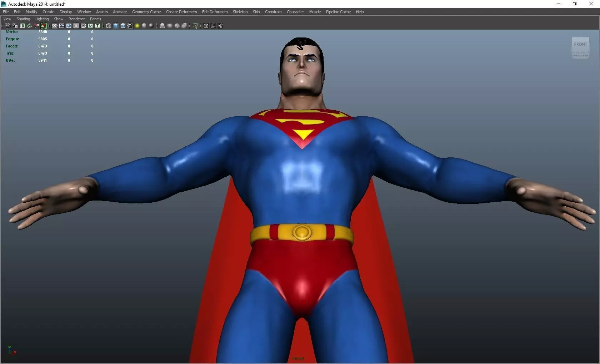Viewport: 600px width, 364px height.
Task: Open the camera Bookmarks icon
Action: (x=22, y=26)
